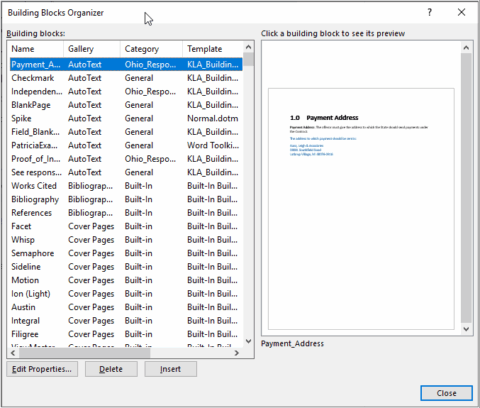Select the Proof_of_In... building block
480x408 pixels.
coord(126,159)
